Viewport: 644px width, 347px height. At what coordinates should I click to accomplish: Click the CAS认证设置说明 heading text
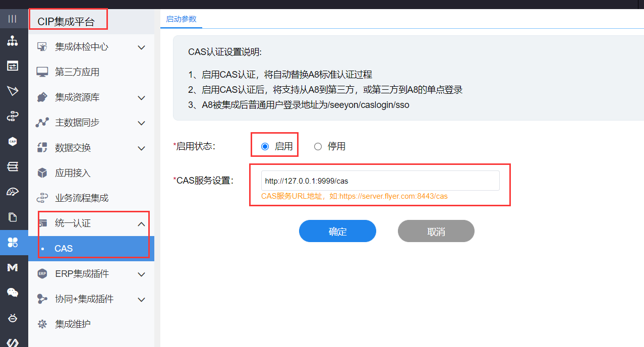[x=225, y=52]
